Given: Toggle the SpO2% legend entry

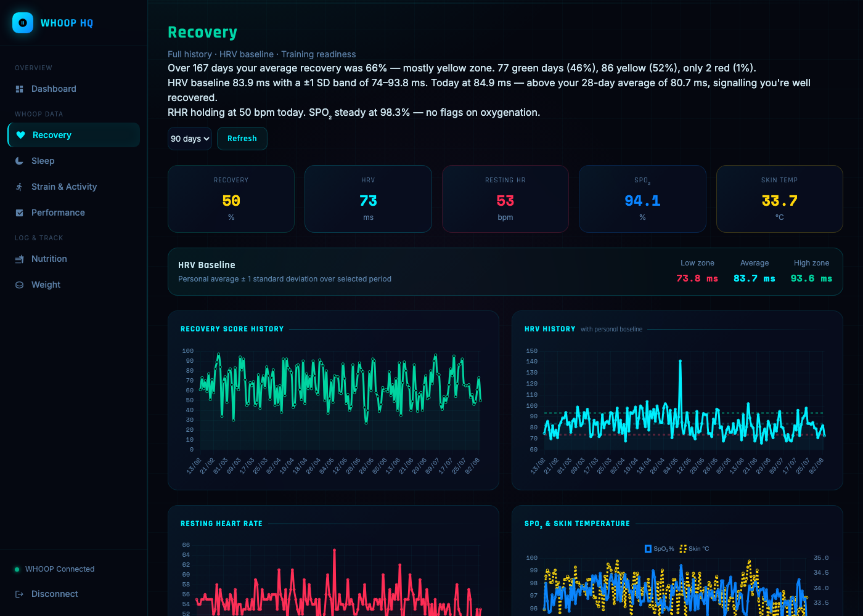Looking at the screenshot, I should point(659,549).
